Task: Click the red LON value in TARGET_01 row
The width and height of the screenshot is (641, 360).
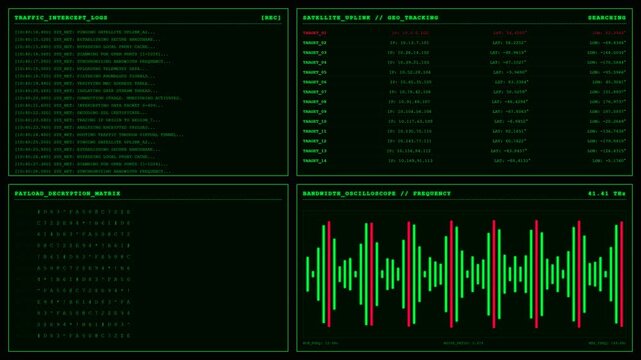Action: pyautogui.click(x=609, y=33)
